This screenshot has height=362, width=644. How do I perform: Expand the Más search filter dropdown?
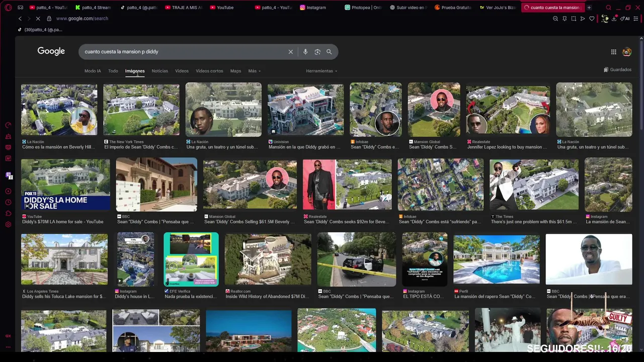pos(254,71)
